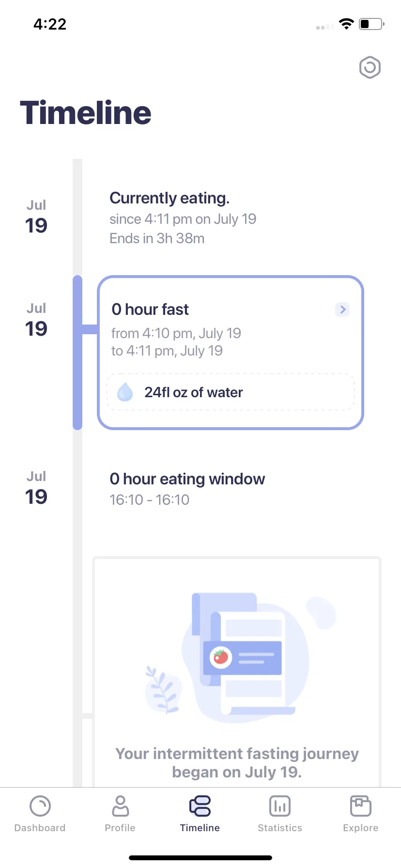Open the Profile person icon
The height and width of the screenshot is (868, 401).
click(120, 806)
